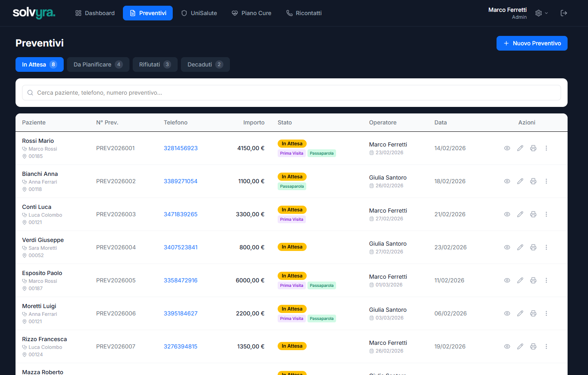
Task: Edit the Rizzo Francesca quote
Action: tap(520, 346)
